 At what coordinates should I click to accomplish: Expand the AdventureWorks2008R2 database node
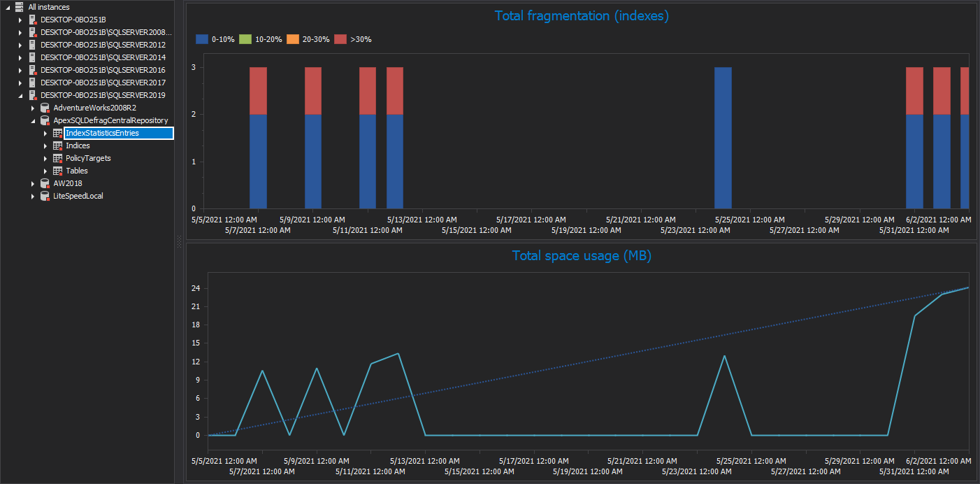point(32,108)
